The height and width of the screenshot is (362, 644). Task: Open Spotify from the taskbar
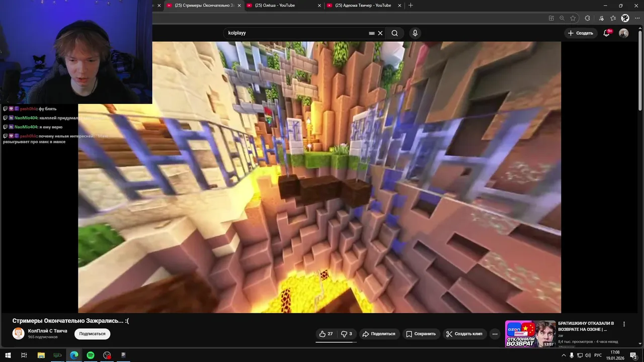91,355
